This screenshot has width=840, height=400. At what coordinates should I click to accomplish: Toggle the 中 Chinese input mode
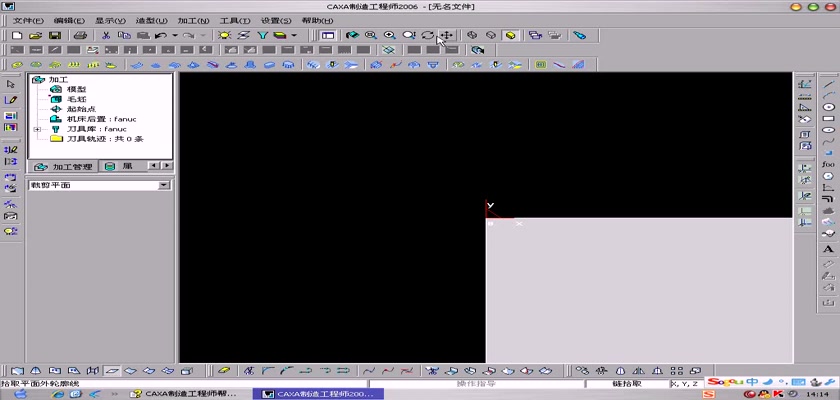click(753, 382)
